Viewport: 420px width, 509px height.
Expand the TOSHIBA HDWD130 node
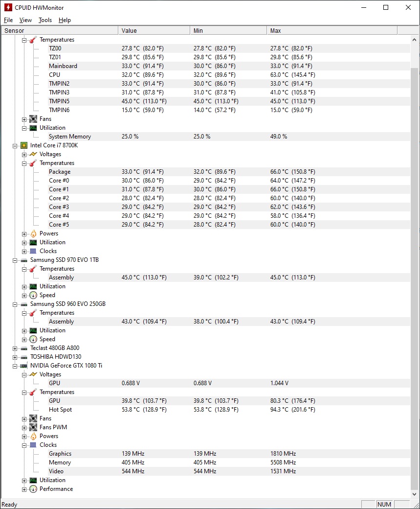point(15,357)
